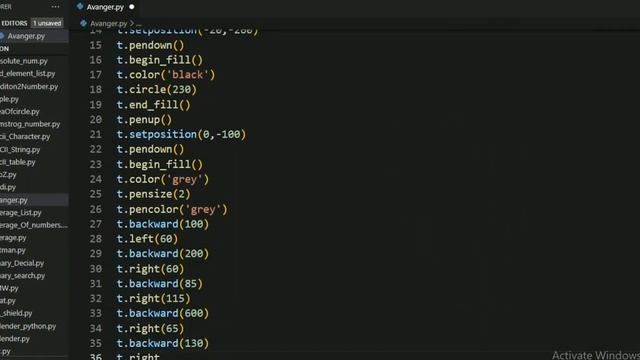Open the eaOfcirde.py file
Screen dimensions: 640x360
point(20,111)
